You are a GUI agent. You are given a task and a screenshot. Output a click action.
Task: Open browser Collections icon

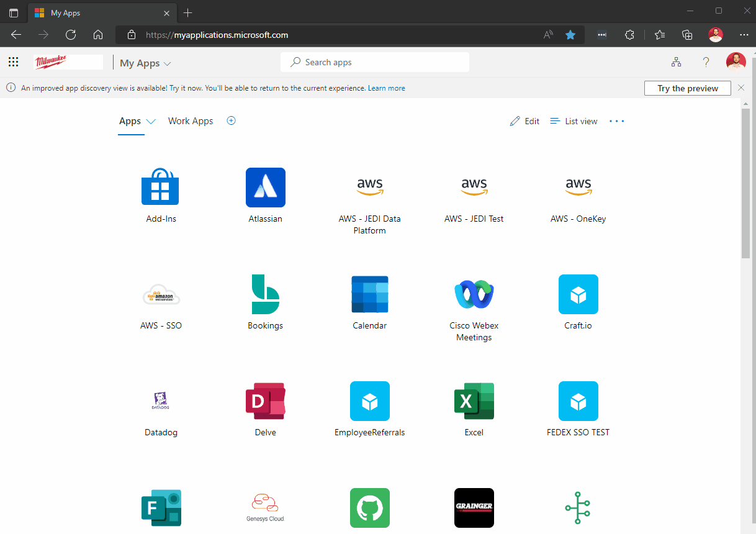(687, 35)
